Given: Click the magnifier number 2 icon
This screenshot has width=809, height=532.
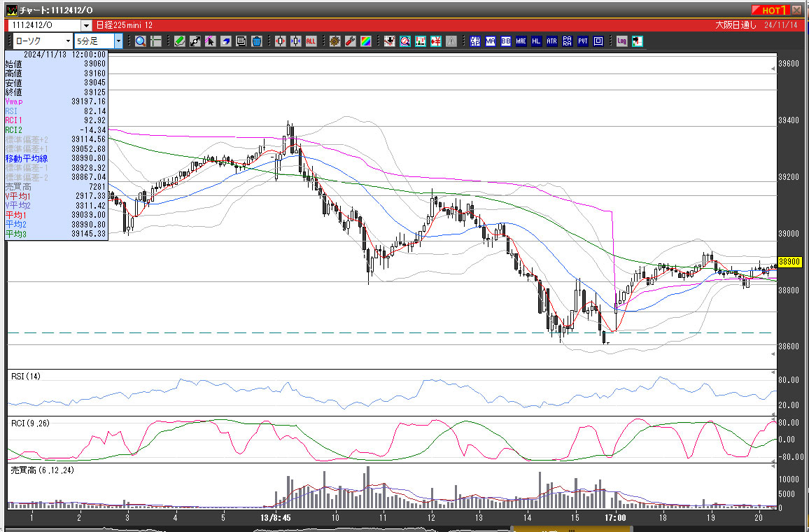Looking at the screenshot, I should (x=405, y=41).
